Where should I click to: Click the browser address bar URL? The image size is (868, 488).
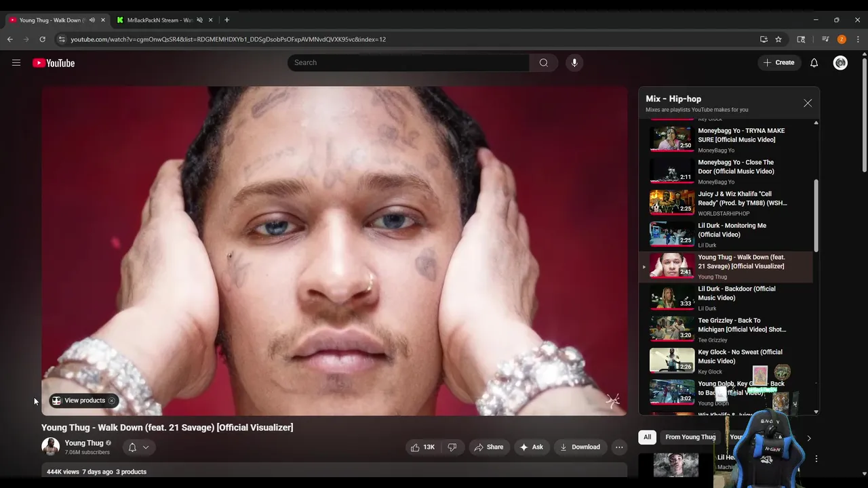[x=228, y=39]
